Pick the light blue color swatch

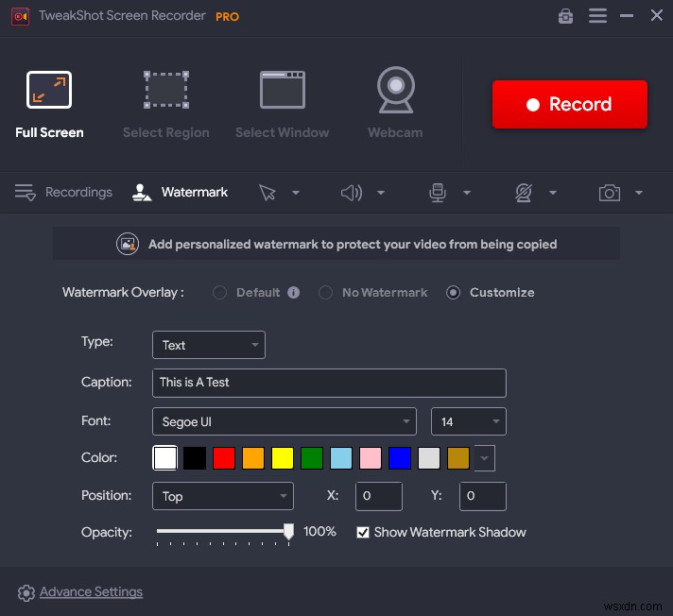(341, 457)
